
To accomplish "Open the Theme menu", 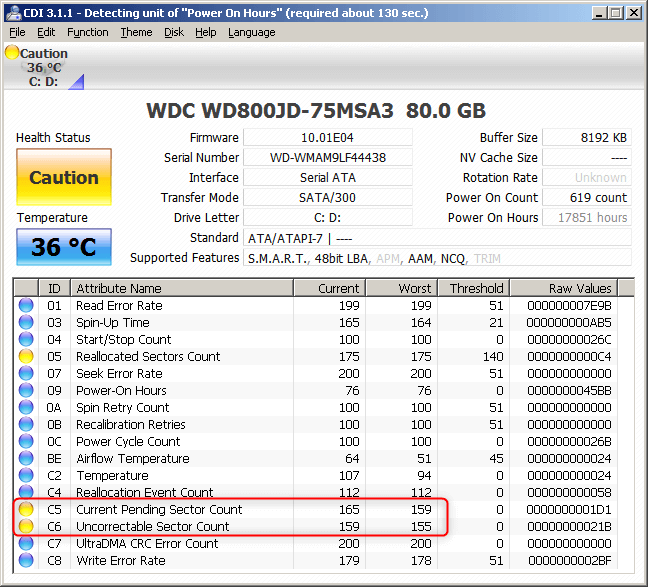I will [x=136, y=32].
